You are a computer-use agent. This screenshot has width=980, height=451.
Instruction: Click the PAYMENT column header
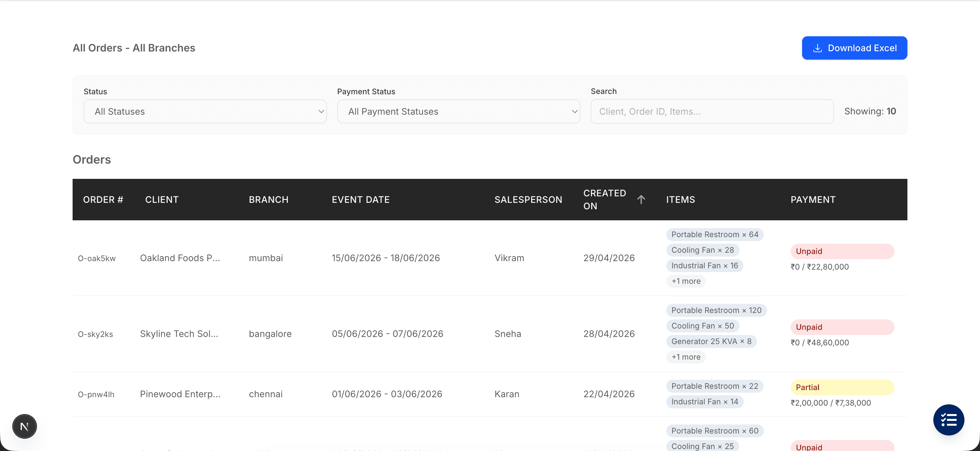coord(813,200)
